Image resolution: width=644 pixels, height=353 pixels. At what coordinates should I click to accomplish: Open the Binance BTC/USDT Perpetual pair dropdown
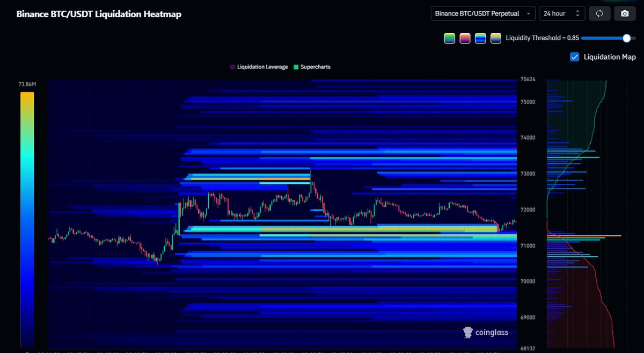(x=483, y=13)
